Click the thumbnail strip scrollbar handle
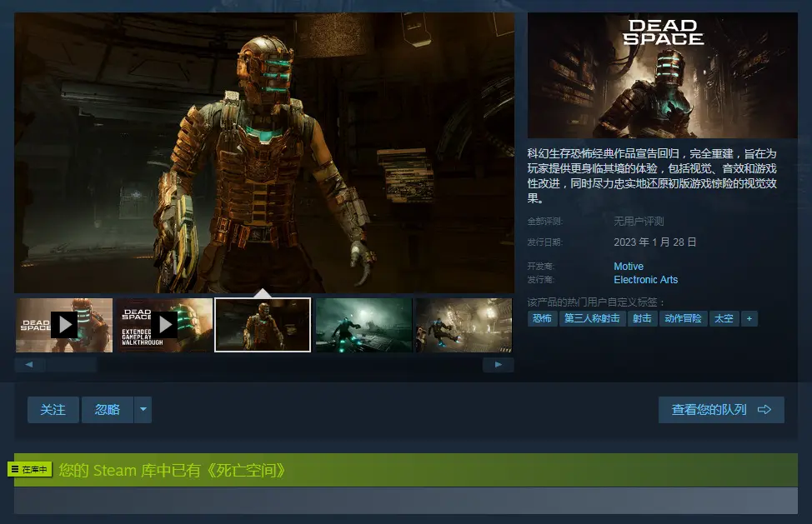Screen dimensions: 812x524 (x=71, y=365)
